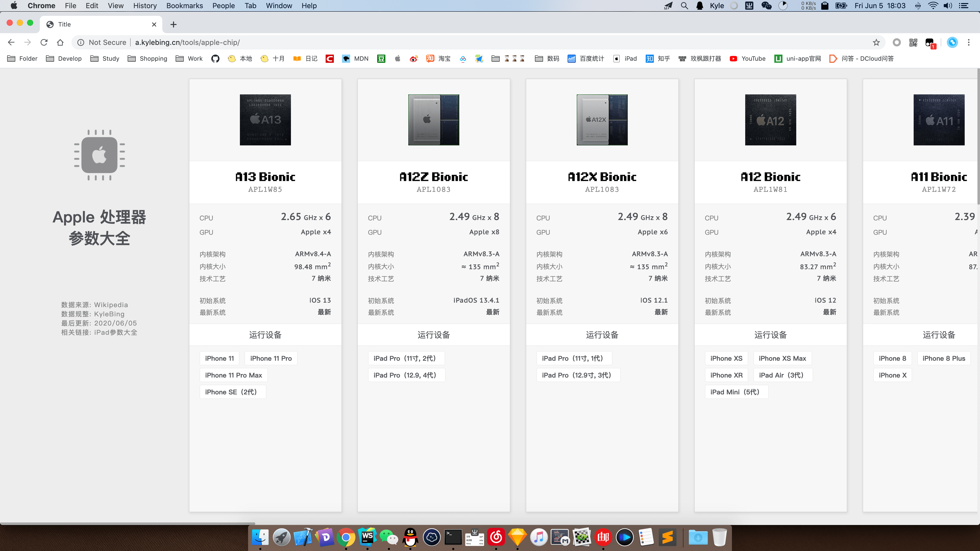Open the MDN bookmark
Viewport: 980px width, 551px height.
tap(355, 59)
